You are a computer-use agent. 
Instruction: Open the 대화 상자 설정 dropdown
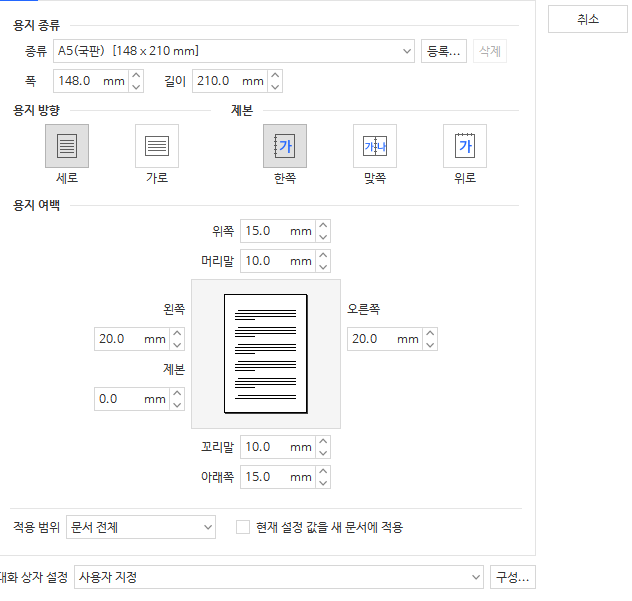(x=279, y=577)
